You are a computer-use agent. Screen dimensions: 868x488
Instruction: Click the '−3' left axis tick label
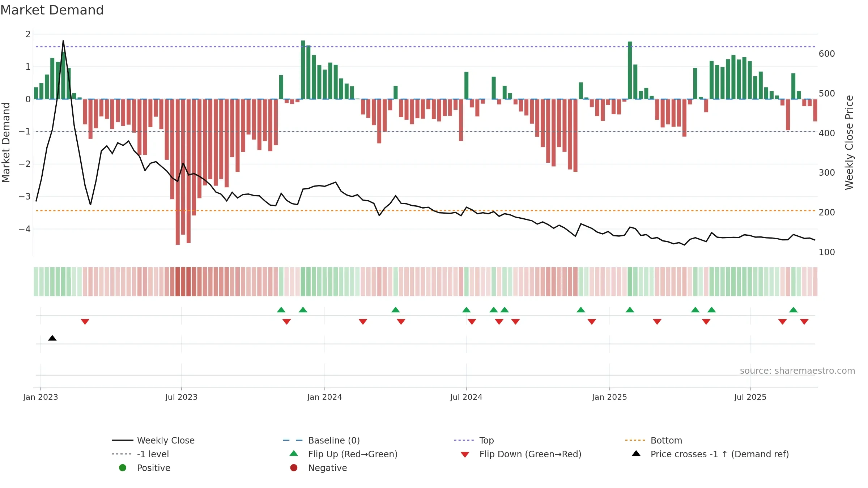pos(25,197)
